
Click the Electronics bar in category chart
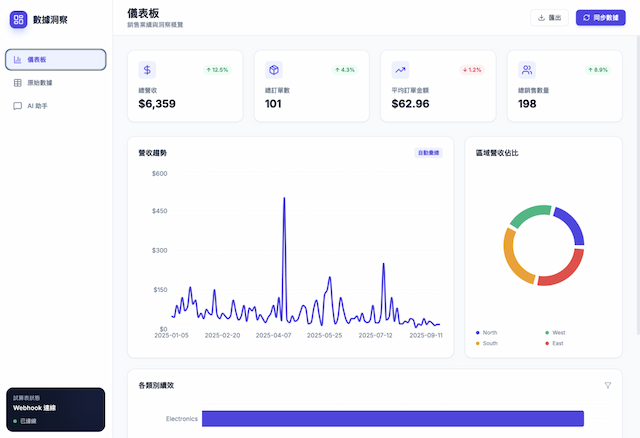click(x=392, y=418)
